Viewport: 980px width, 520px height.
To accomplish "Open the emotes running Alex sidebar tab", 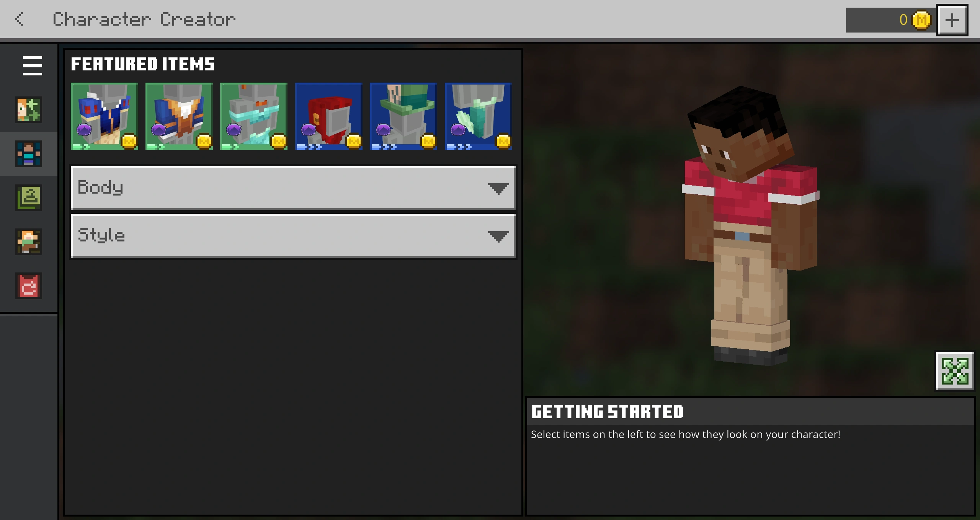I will 29,242.
